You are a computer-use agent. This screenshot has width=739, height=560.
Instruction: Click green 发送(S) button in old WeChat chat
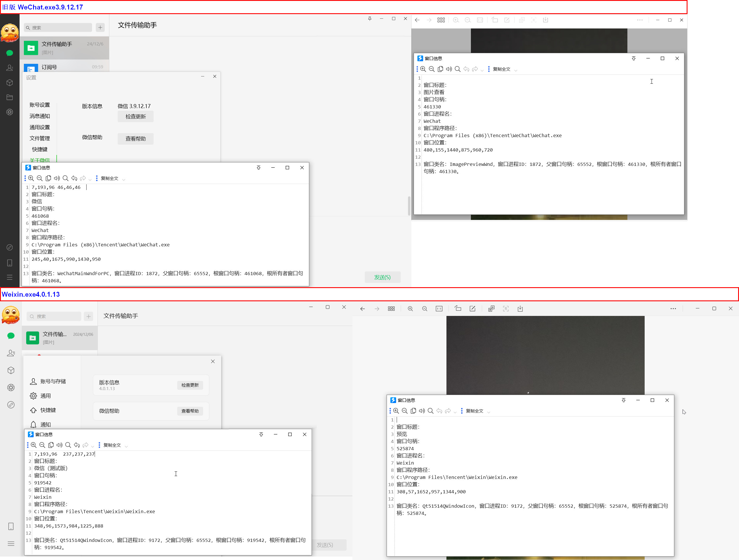pyautogui.click(x=382, y=277)
